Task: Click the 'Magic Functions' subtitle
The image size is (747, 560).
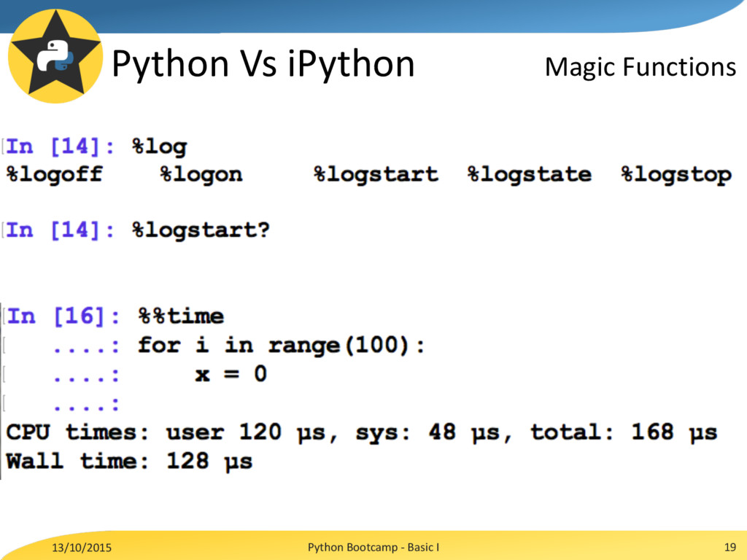Action: 640,67
